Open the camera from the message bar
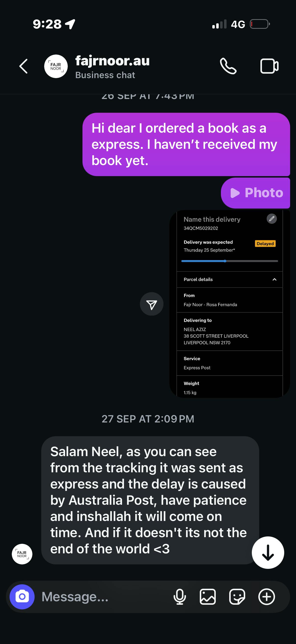 [x=22, y=597]
